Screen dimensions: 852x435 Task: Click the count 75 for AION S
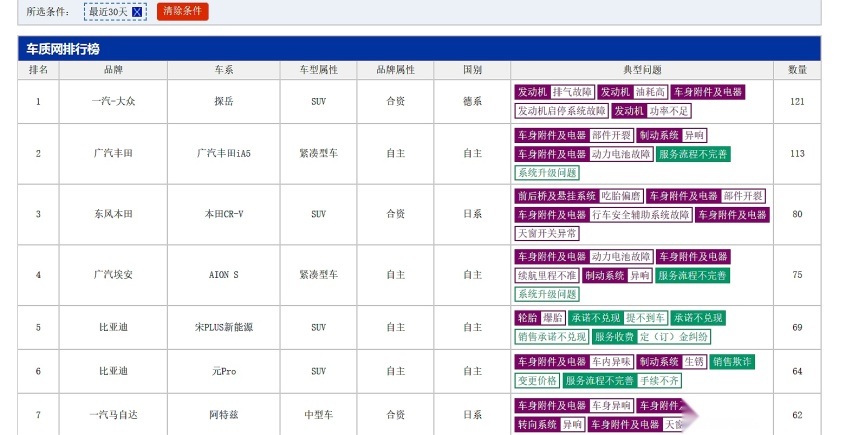click(x=797, y=275)
